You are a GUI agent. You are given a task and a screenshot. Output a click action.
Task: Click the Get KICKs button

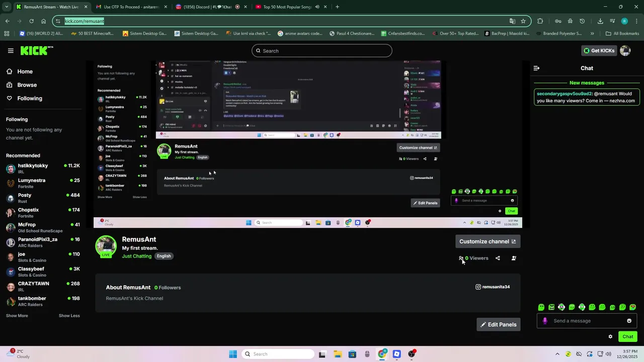pyautogui.click(x=599, y=50)
